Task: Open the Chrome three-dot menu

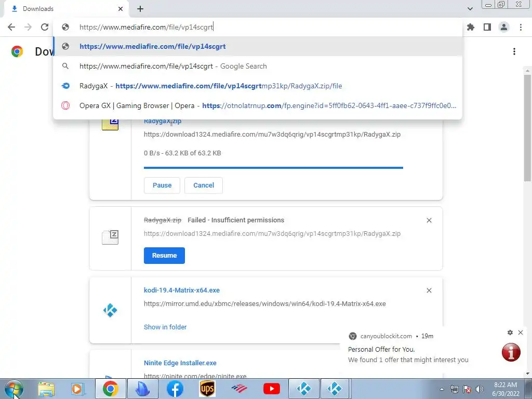Action: click(521, 27)
